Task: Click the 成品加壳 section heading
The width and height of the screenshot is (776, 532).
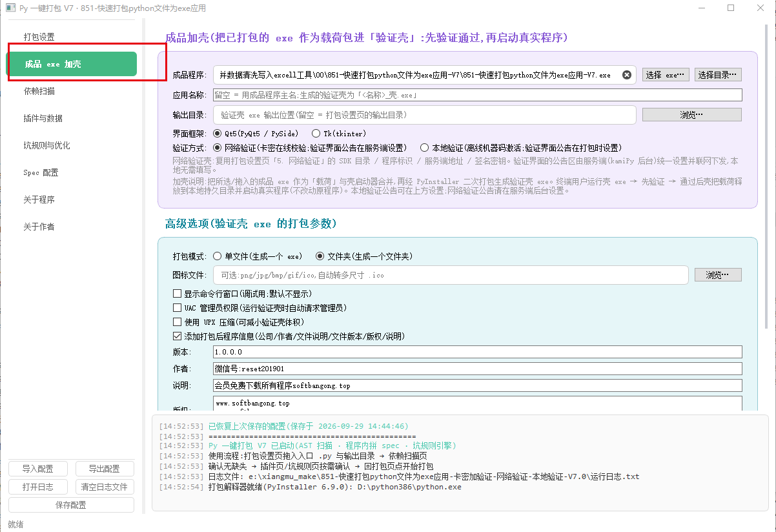Action: (367, 37)
